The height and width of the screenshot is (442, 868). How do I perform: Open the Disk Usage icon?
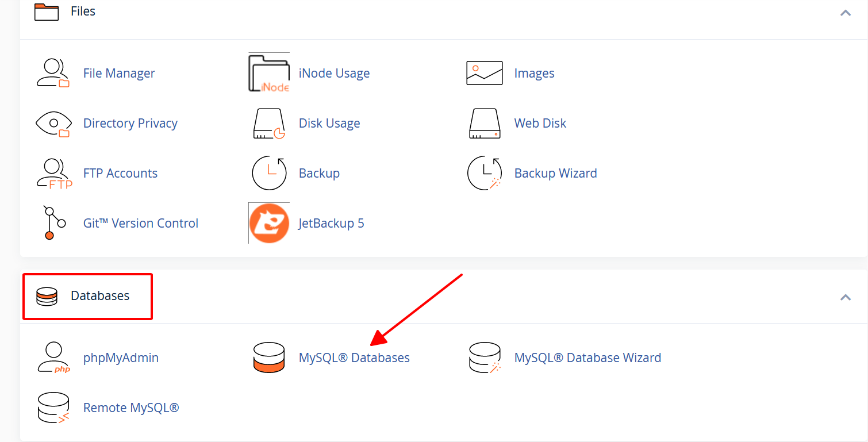(x=269, y=123)
